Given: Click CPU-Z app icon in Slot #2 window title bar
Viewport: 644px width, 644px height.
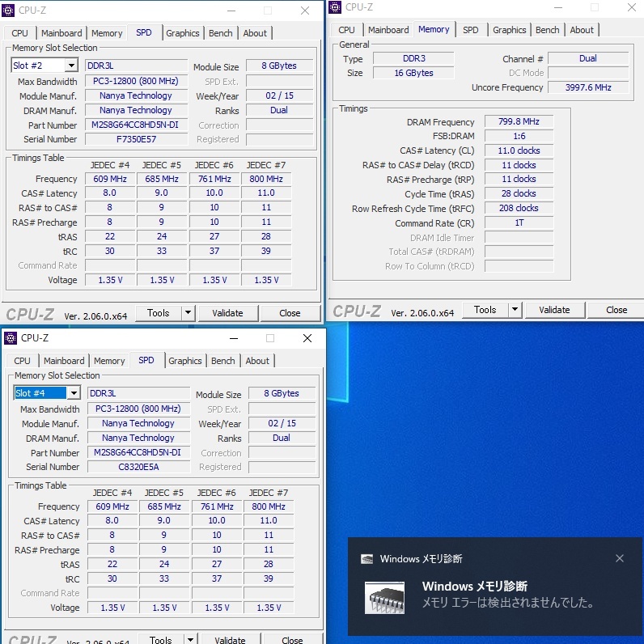Looking at the screenshot, I should click(8, 11).
